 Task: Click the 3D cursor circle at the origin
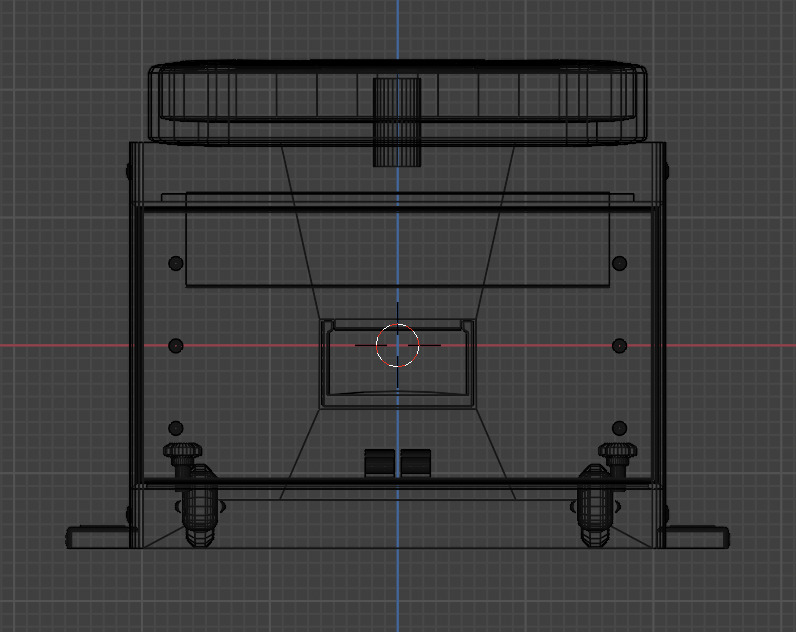[x=397, y=345]
